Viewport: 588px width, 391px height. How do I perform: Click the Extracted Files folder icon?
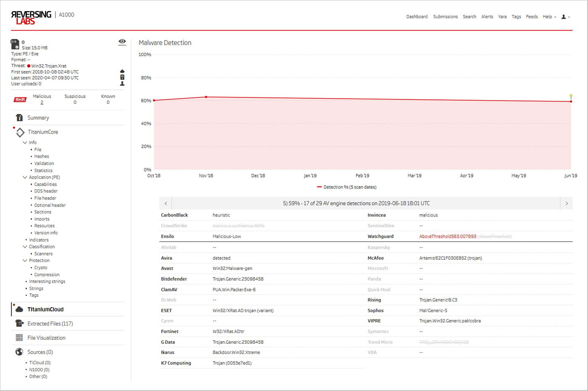click(19, 323)
